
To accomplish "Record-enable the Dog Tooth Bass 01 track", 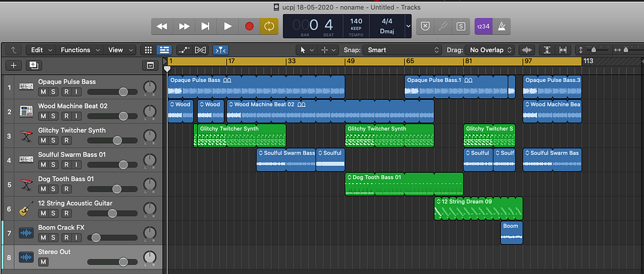I will tap(65, 190).
